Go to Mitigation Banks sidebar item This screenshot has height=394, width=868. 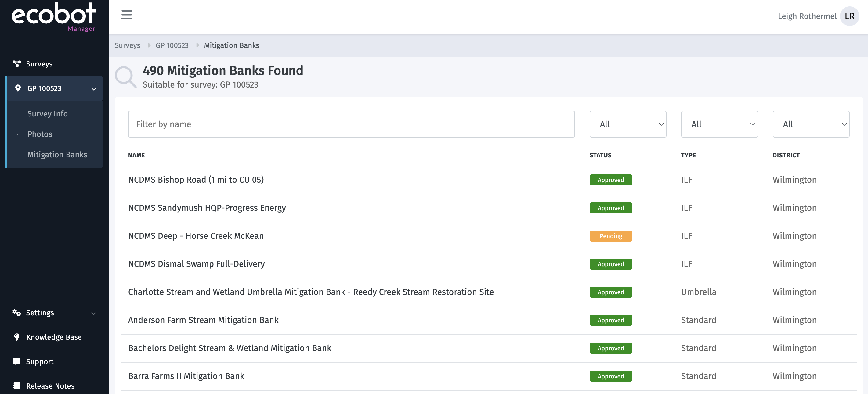57,155
